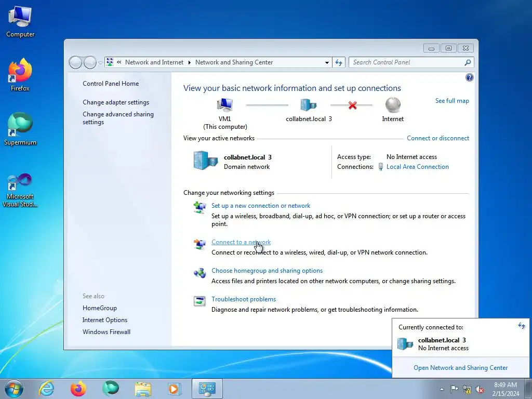The image size is (532, 399).
Task: Open Local Area Connection link
Action: 417,167
